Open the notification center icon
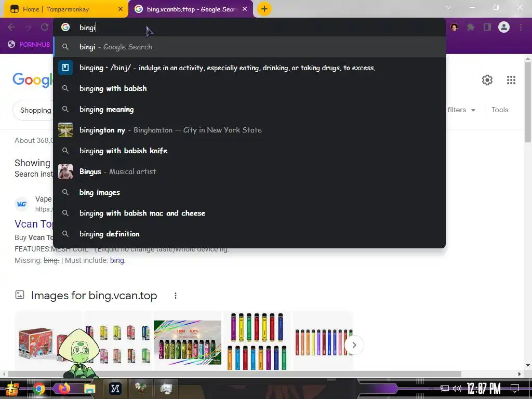The width and height of the screenshot is (532, 399). pyautogui.click(x=515, y=389)
